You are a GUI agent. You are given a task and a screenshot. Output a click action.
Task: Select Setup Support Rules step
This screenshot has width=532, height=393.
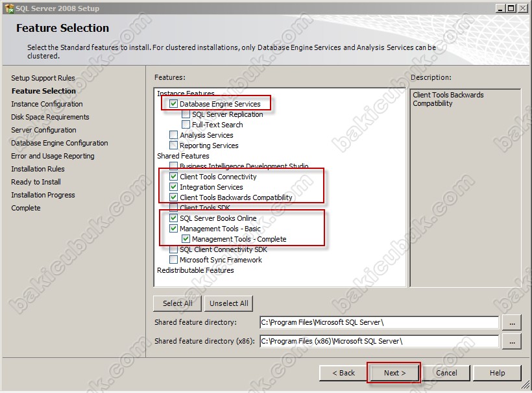click(43, 78)
